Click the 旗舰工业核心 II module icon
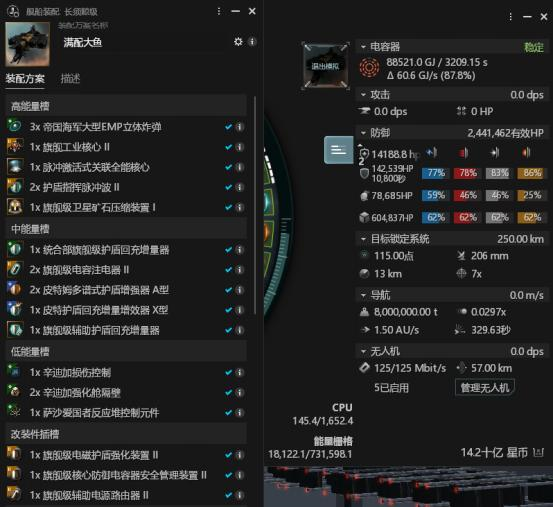Viewport: 553px width, 507px height. click(x=15, y=146)
